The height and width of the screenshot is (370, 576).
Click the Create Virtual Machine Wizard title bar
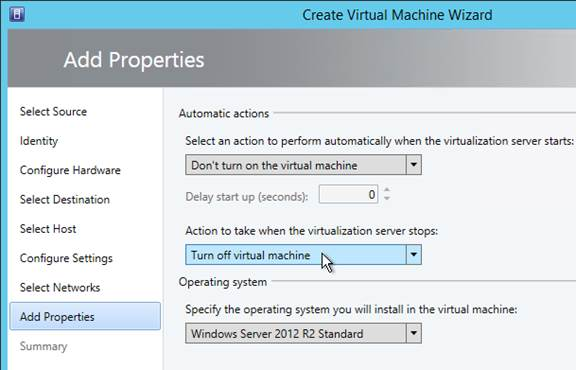click(397, 15)
